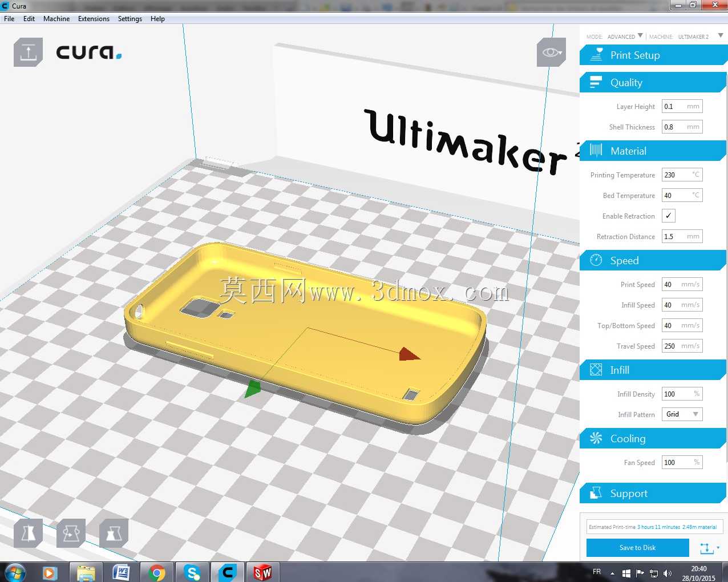This screenshot has width=728, height=582.
Task: Collapse the Cooling section header
Action: pos(653,438)
